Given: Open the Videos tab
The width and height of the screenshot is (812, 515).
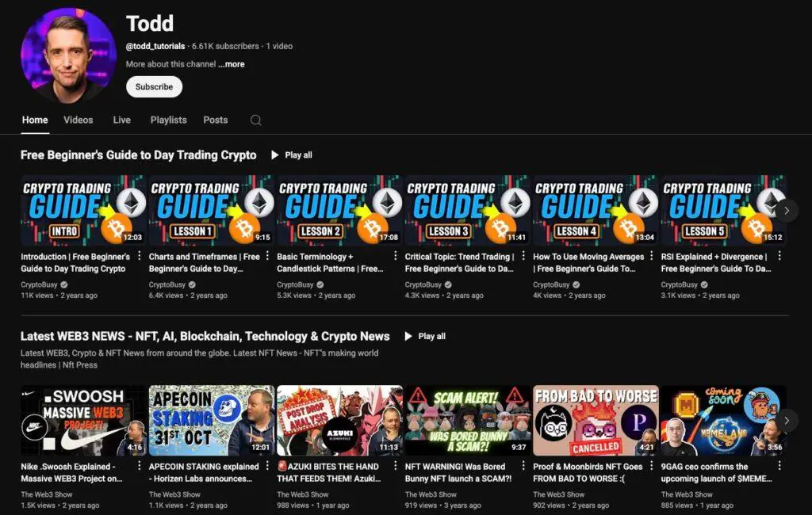Looking at the screenshot, I should 78,120.
